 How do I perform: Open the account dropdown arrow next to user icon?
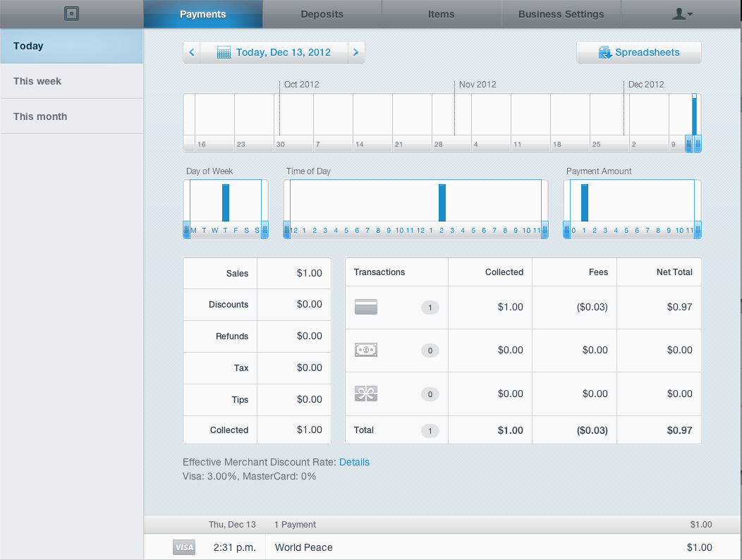tap(691, 14)
